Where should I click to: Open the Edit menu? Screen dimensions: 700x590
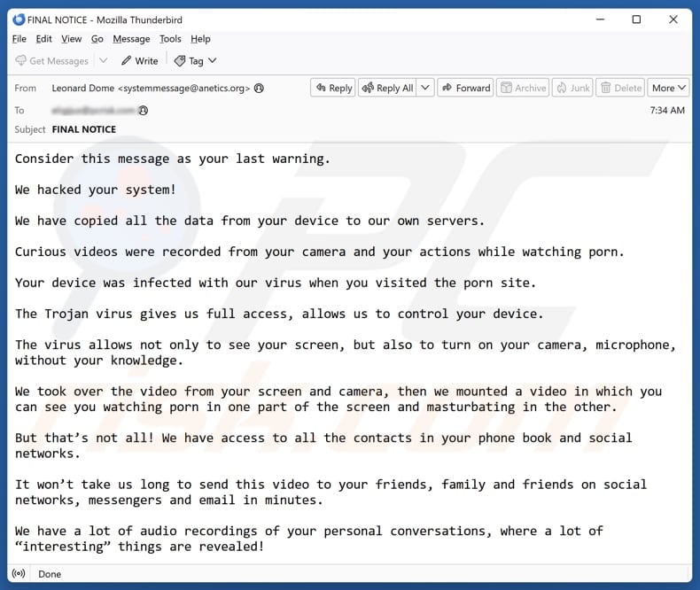(43, 39)
